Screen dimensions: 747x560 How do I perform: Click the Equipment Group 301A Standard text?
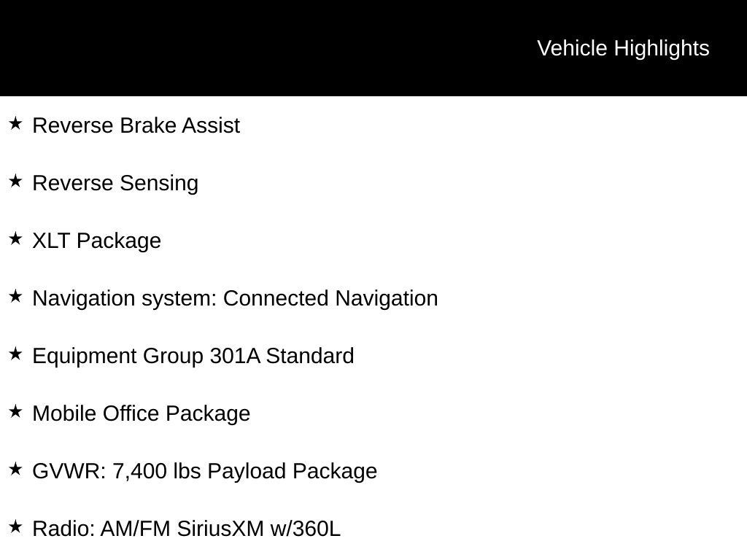tap(193, 356)
